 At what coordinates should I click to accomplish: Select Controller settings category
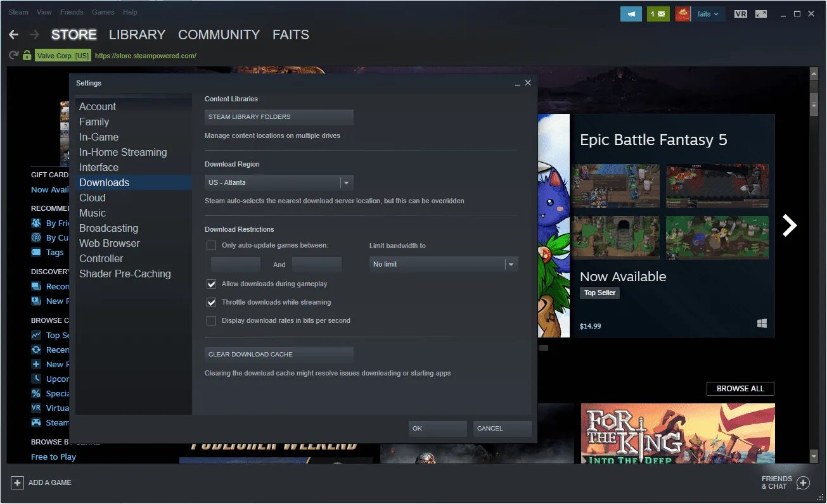tap(134, 258)
